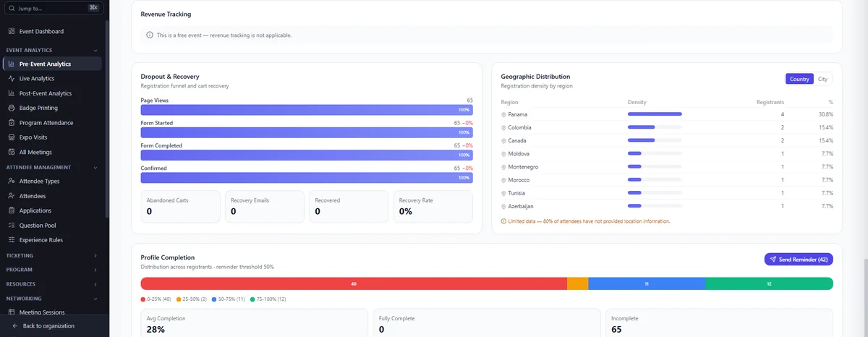Image resolution: width=868 pixels, height=337 pixels.
Task: Click the Question Pool icon
Action: 12,226
